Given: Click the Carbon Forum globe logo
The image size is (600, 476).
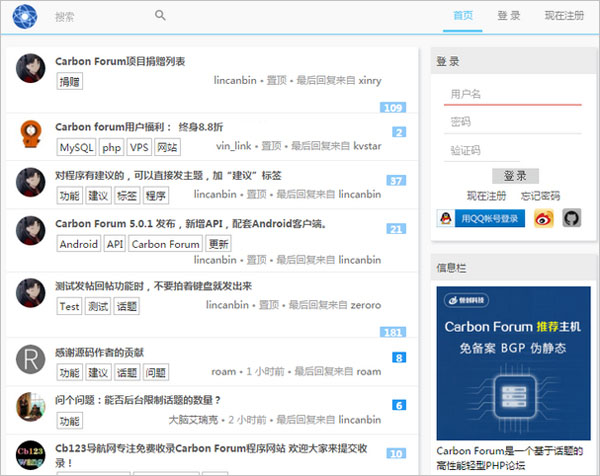Looking at the screenshot, I should click(x=25, y=17).
